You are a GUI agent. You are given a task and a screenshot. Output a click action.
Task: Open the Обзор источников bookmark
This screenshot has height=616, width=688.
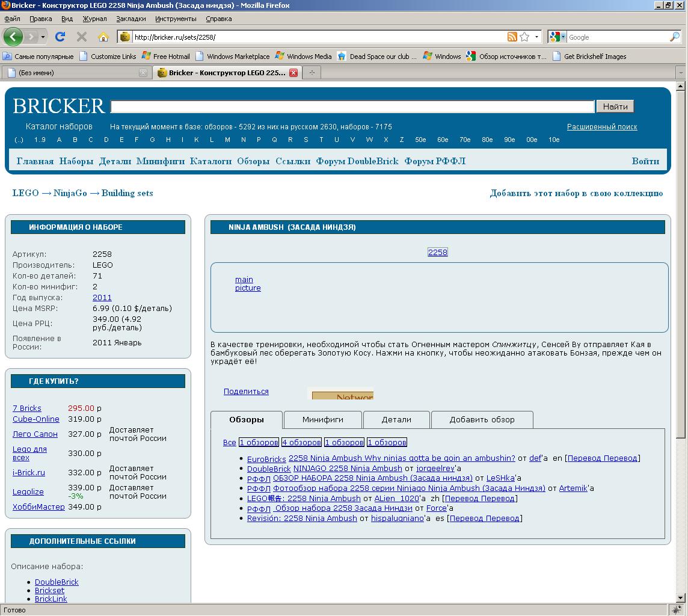click(507, 56)
